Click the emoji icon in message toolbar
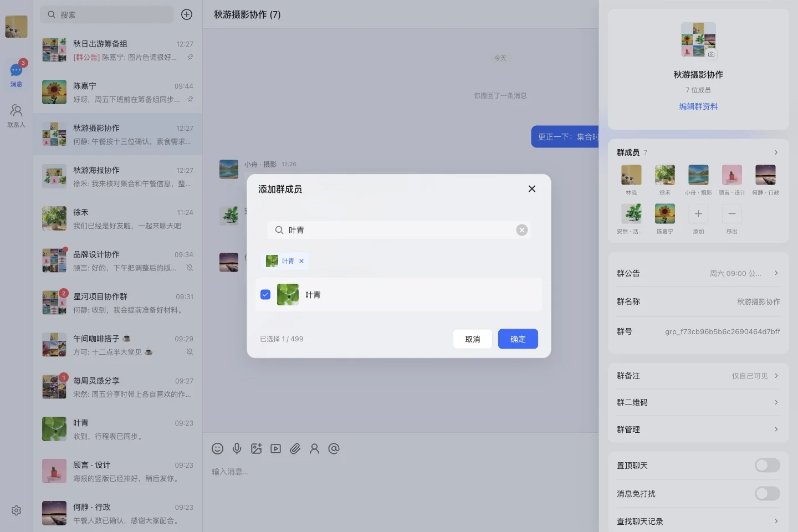The image size is (798, 532). click(217, 449)
